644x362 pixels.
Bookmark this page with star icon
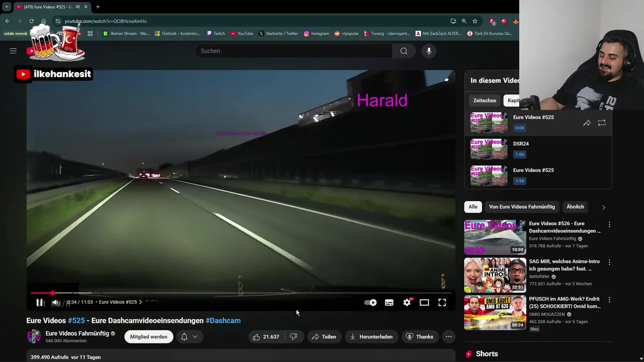(474, 21)
